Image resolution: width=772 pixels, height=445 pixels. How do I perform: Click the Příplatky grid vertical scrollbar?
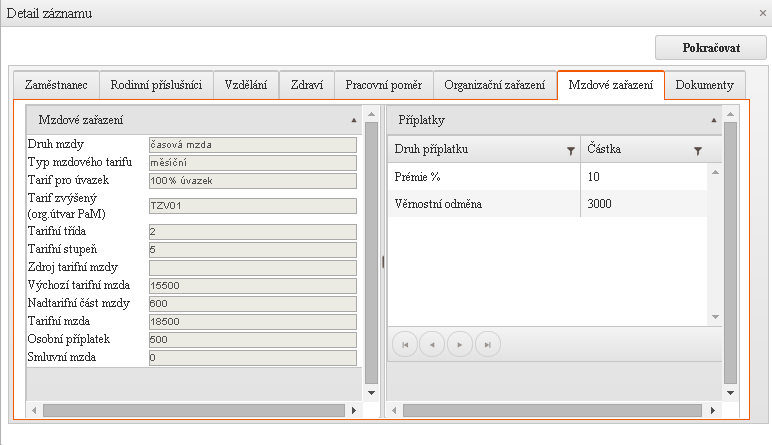(714, 240)
